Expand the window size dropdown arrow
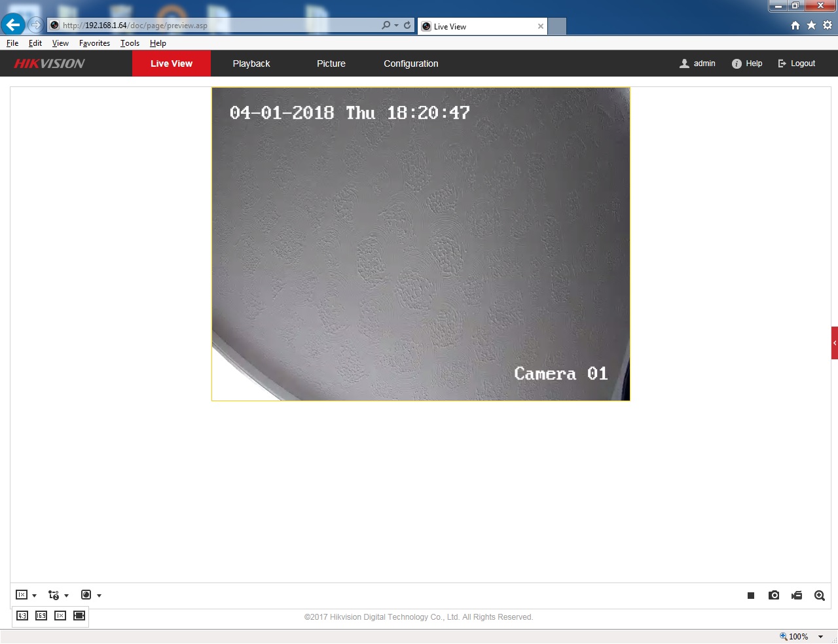 point(34,596)
